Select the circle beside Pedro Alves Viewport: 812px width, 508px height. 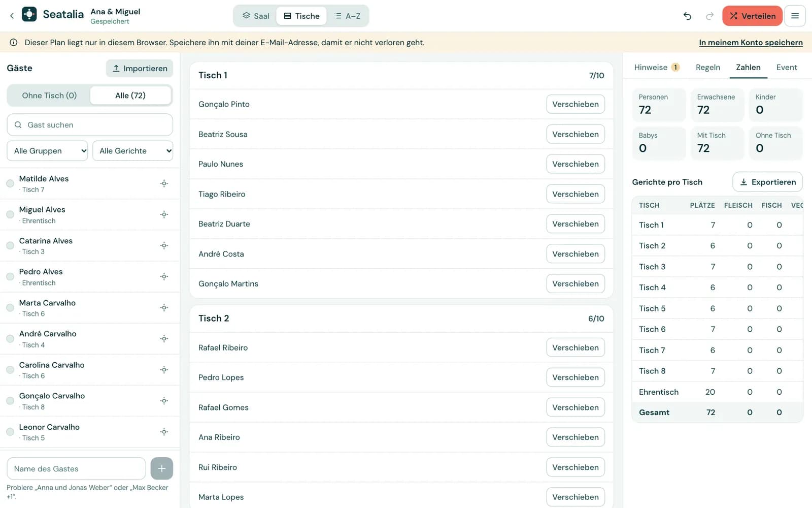(x=10, y=276)
